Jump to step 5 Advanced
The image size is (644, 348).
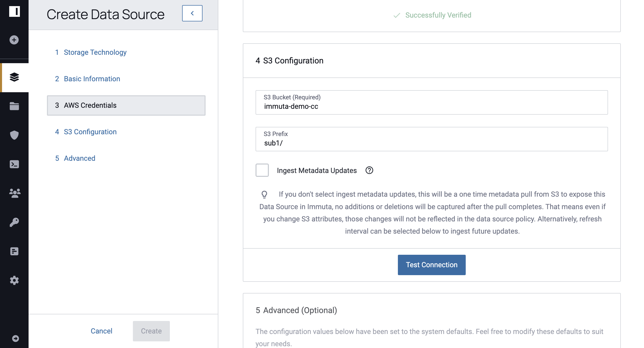[x=75, y=158]
